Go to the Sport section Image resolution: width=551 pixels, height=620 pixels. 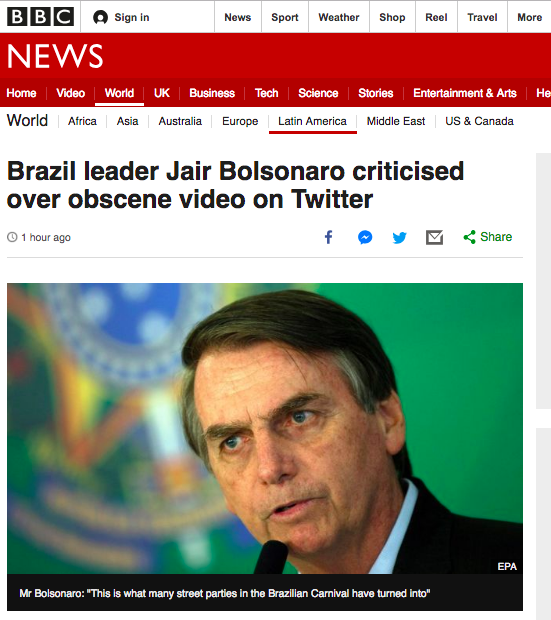click(x=285, y=17)
